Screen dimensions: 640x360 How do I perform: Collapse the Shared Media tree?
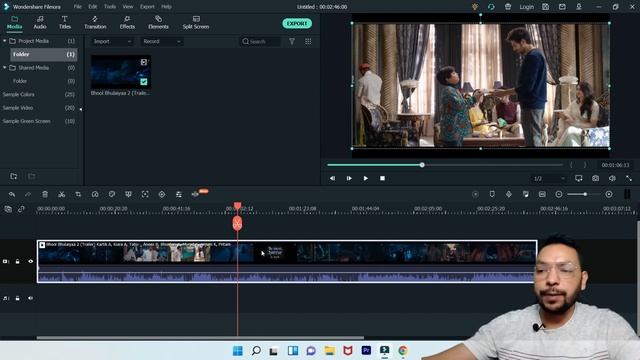4,67
